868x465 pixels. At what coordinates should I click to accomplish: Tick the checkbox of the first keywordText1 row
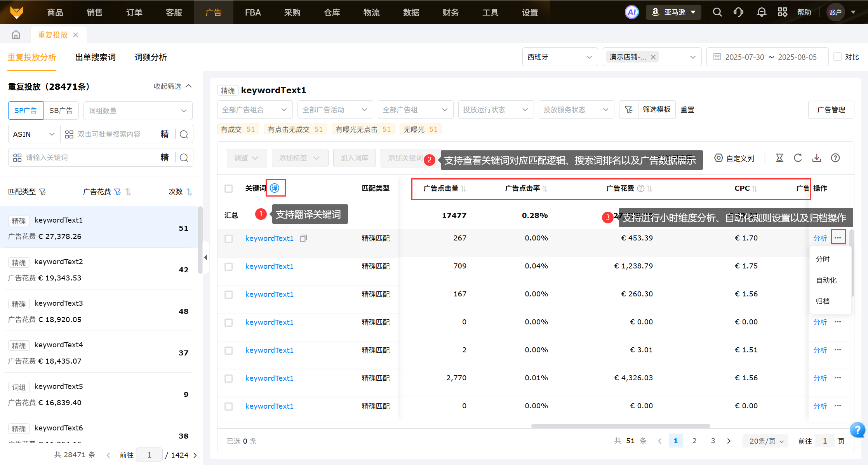click(228, 239)
